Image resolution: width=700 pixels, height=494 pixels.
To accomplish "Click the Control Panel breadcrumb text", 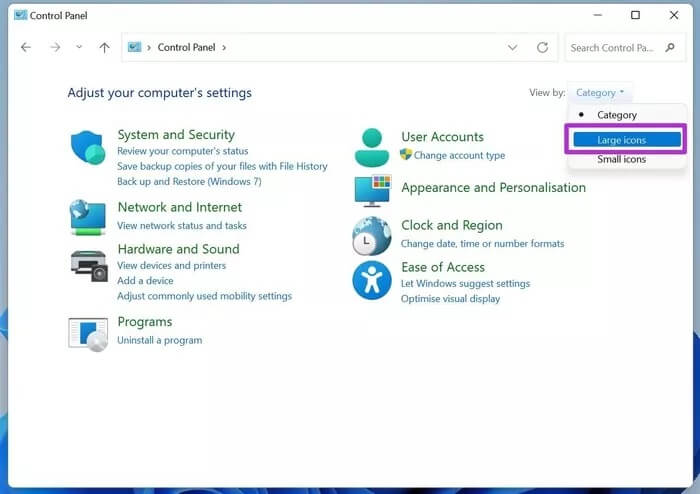I will point(186,47).
